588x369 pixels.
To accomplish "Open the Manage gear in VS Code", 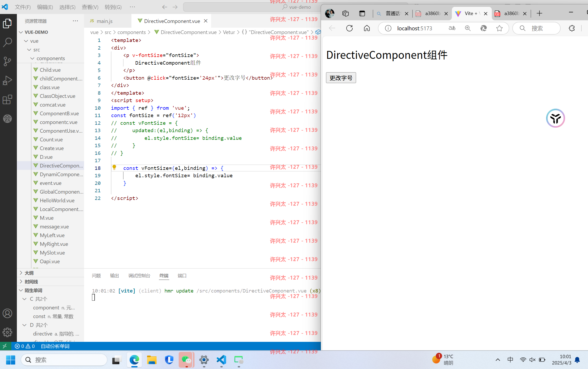I will point(7,332).
